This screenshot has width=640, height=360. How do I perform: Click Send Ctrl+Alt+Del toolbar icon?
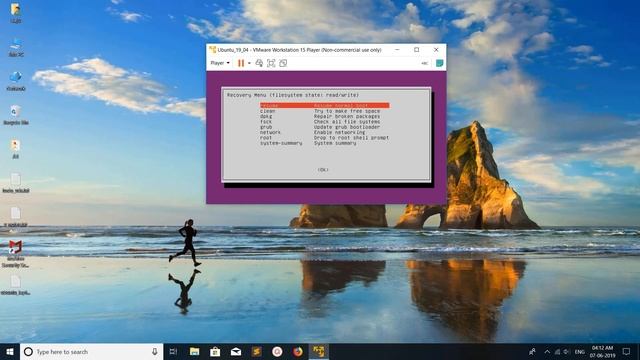point(259,63)
